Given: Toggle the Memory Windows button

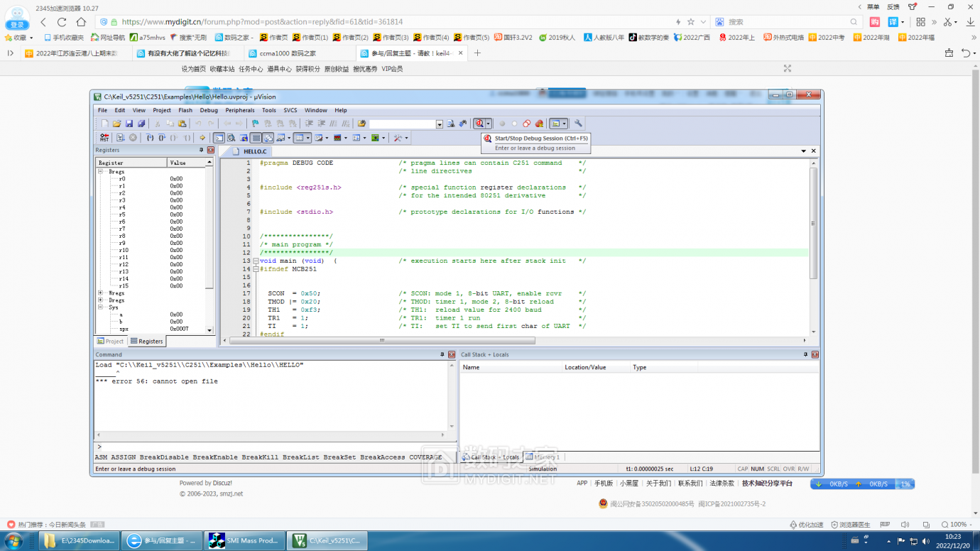Looking at the screenshot, I should tap(299, 138).
